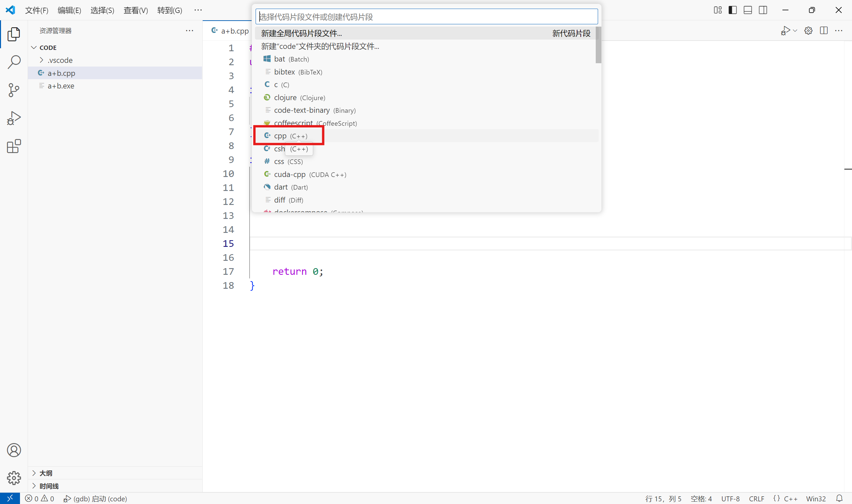Open the Run and Debug view
This screenshot has width=852, height=504.
point(14,118)
